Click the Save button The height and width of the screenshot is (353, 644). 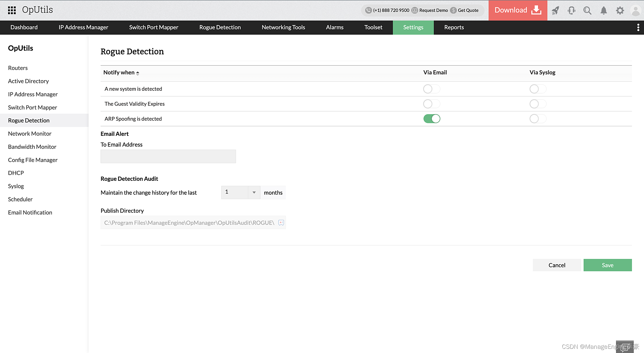[608, 265]
